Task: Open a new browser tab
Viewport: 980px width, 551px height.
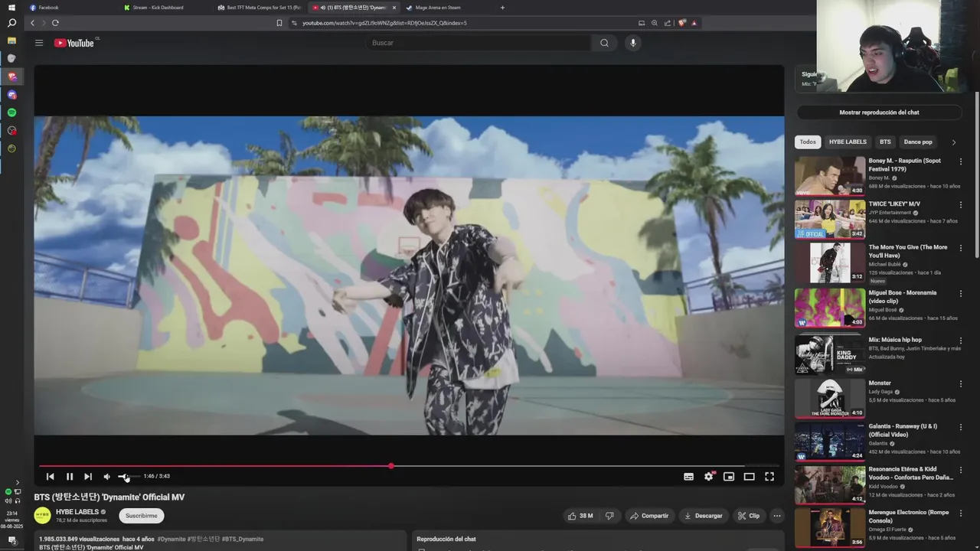Action: (x=502, y=8)
